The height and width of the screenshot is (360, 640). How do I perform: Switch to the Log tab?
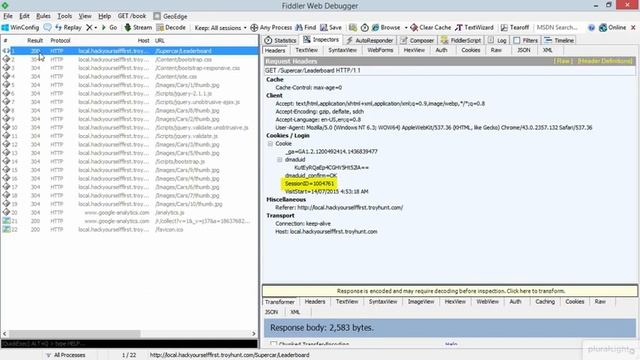(x=497, y=40)
